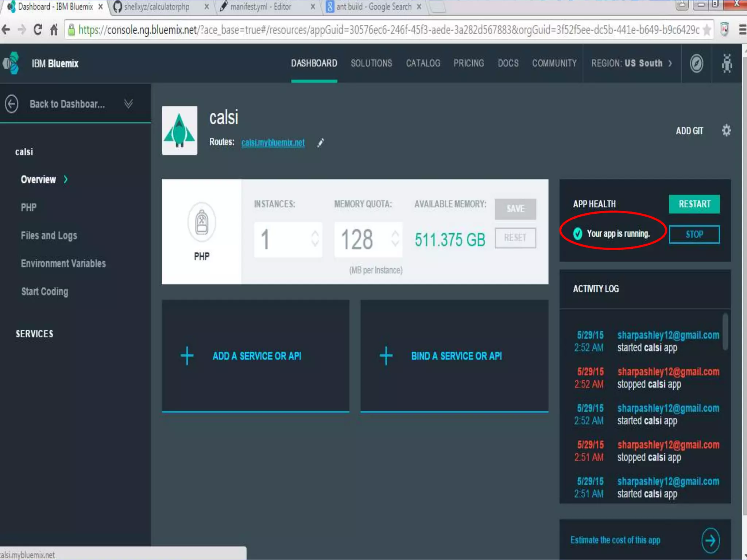Click the Activity Log scrollbar
This screenshot has width=747, height=560.
725,332
